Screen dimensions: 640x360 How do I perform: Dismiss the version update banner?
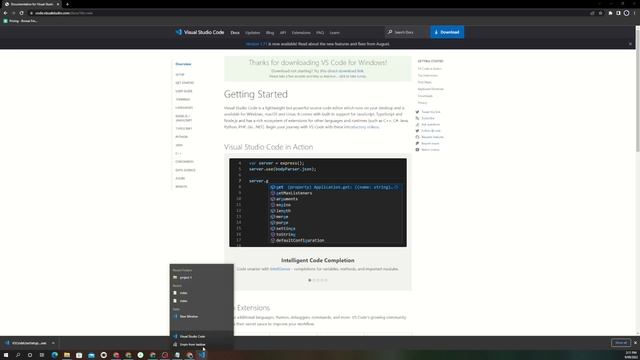(630, 44)
